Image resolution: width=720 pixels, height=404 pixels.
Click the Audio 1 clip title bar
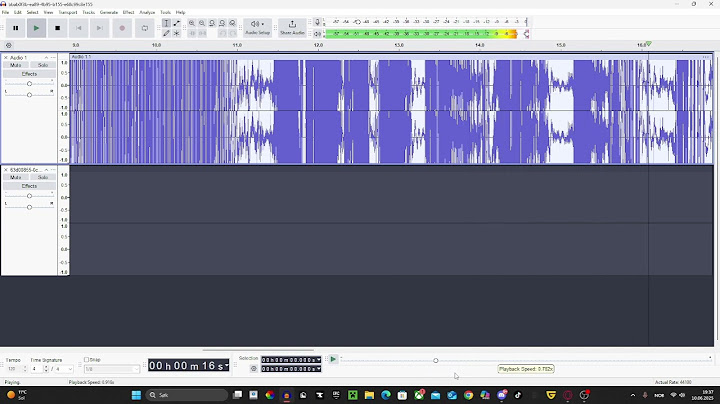click(x=391, y=57)
